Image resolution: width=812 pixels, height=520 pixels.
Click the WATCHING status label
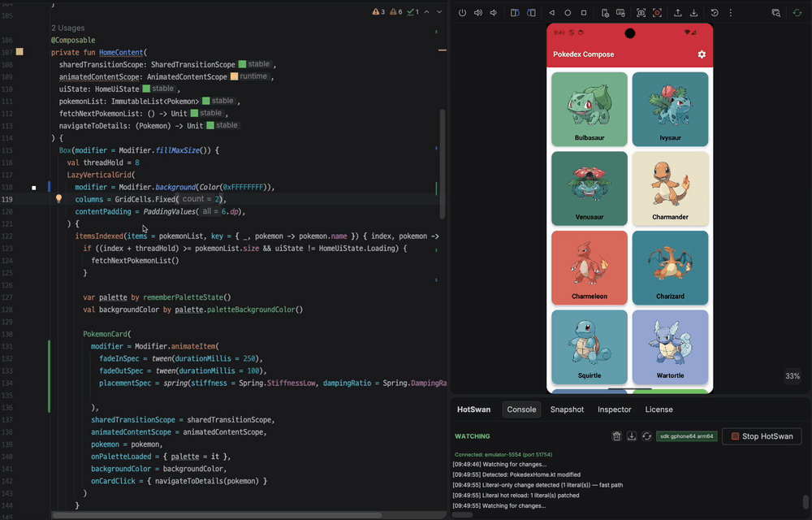[473, 436]
